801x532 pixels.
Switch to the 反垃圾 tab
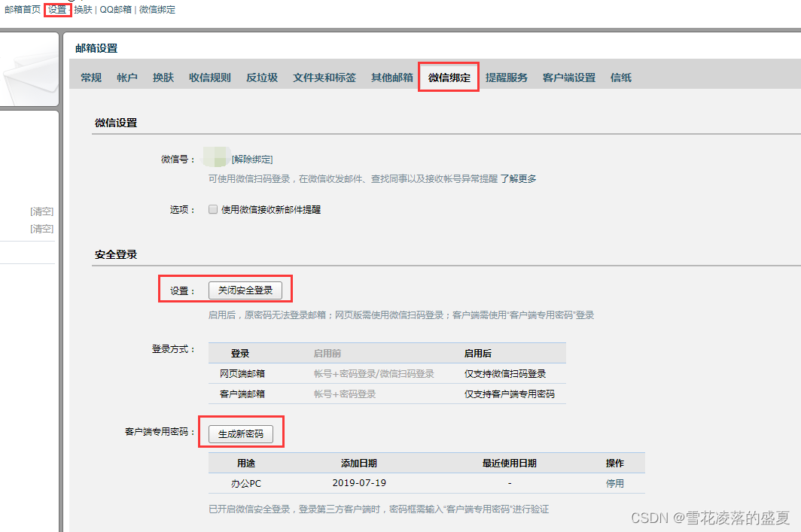tap(262, 78)
